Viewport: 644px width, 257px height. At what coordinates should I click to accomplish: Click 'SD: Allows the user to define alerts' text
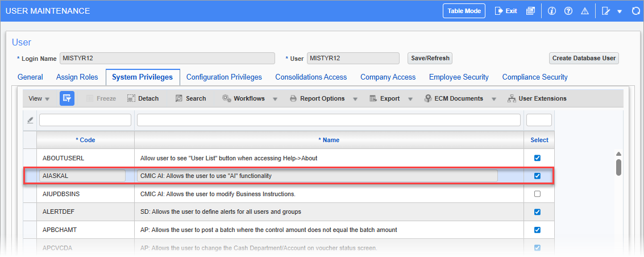221,212
